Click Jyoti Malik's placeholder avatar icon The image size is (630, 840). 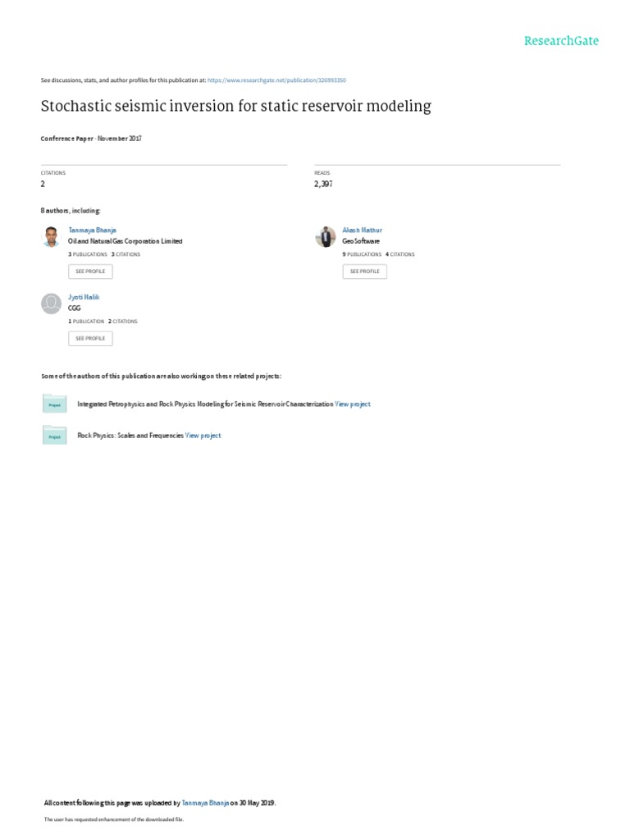51,304
